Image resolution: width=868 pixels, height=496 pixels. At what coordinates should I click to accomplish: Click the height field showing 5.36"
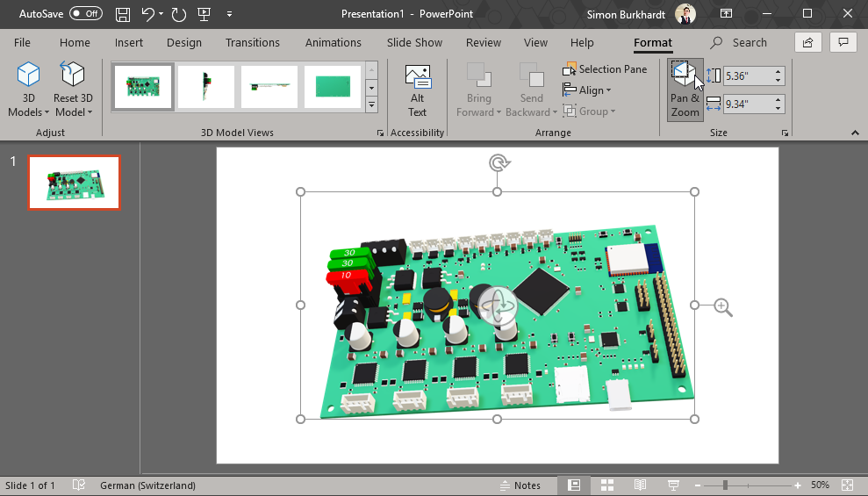pos(747,75)
